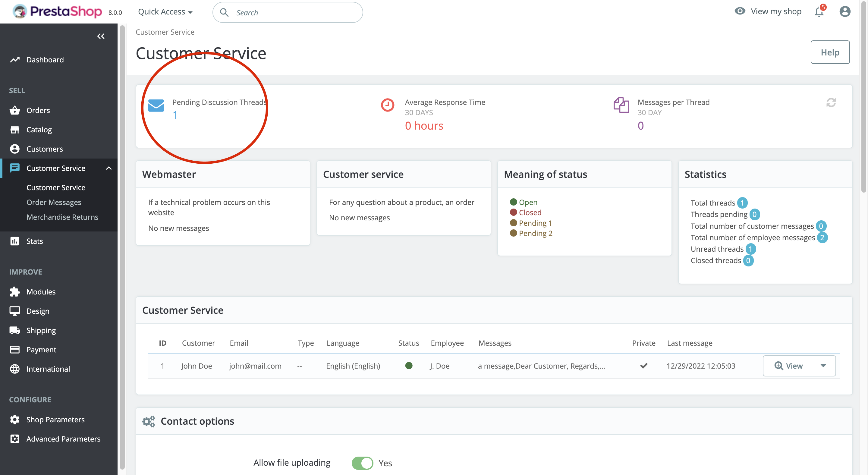
Task: Open the Stats bar-chart icon
Action: (15, 241)
